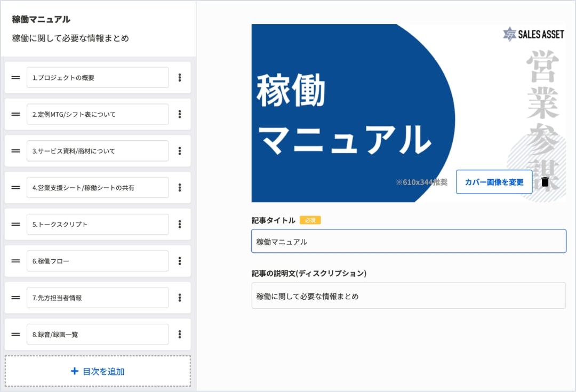Image resolution: width=576 pixels, height=392 pixels.
Task: Open the actions dropdown for "6.稼働フロー"
Action: pos(180,261)
